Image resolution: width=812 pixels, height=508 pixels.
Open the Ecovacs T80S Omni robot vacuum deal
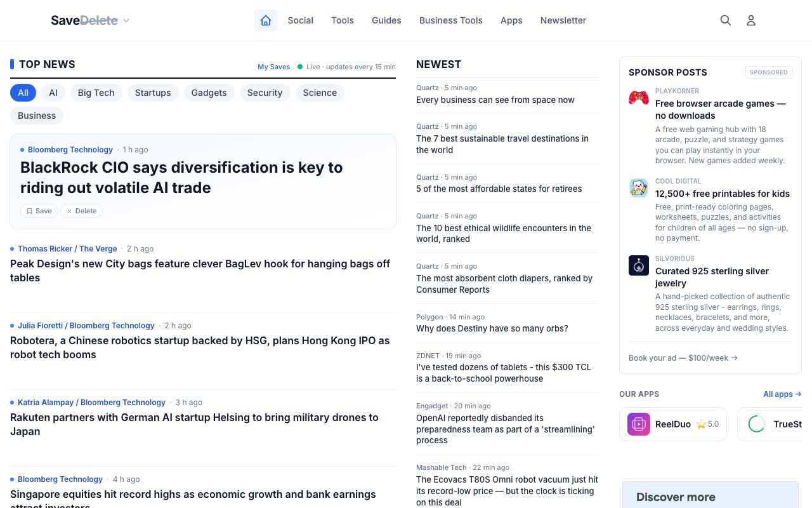click(x=507, y=491)
